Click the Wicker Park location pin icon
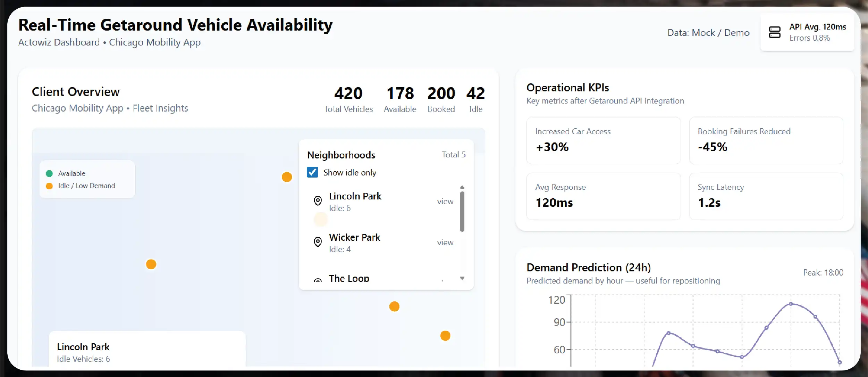868x377 pixels. click(x=318, y=242)
